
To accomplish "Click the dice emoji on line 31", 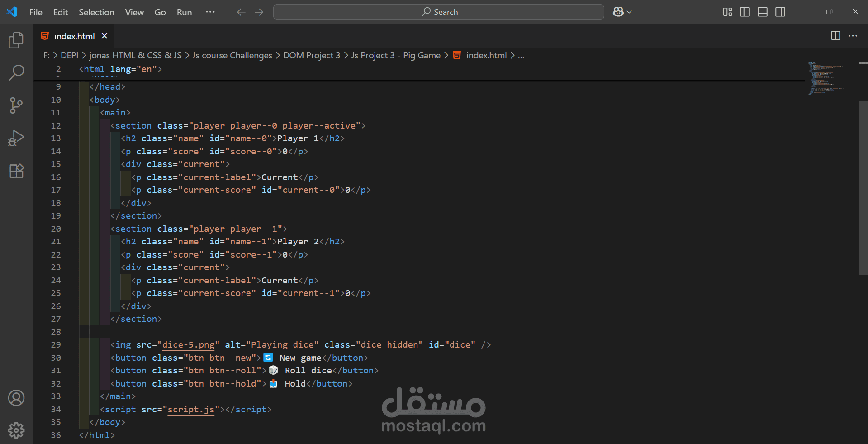I will click(x=273, y=370).
